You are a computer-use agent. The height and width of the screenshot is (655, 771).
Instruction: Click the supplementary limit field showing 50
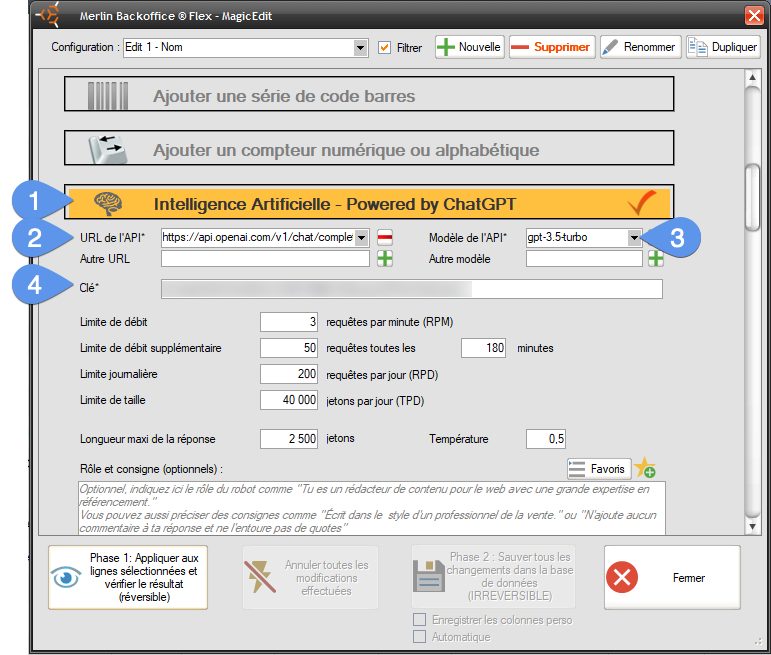289,348
